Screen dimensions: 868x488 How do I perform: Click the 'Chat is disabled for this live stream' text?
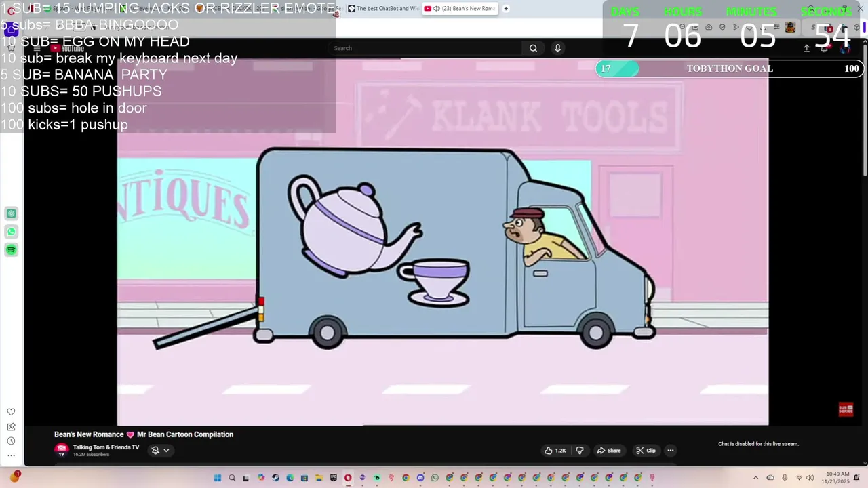[x=758, y=444]
